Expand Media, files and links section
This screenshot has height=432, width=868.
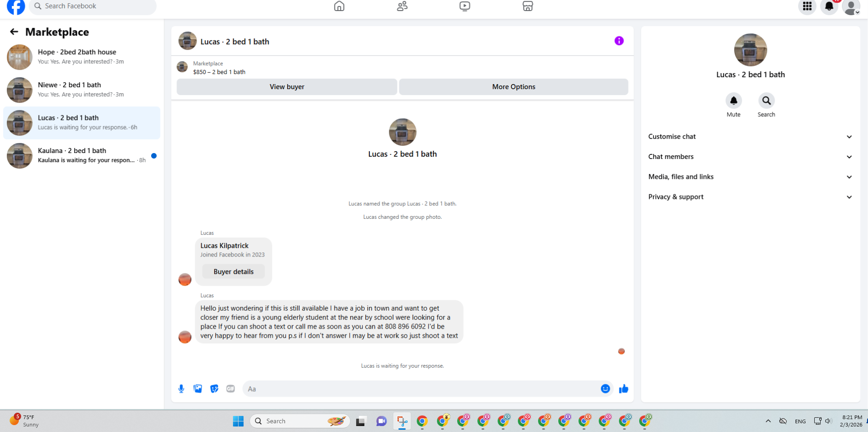pos(750,177)
